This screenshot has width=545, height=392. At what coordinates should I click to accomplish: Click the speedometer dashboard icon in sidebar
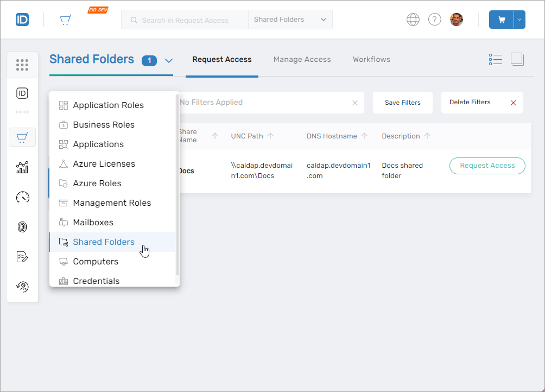[x=22, y=197]
